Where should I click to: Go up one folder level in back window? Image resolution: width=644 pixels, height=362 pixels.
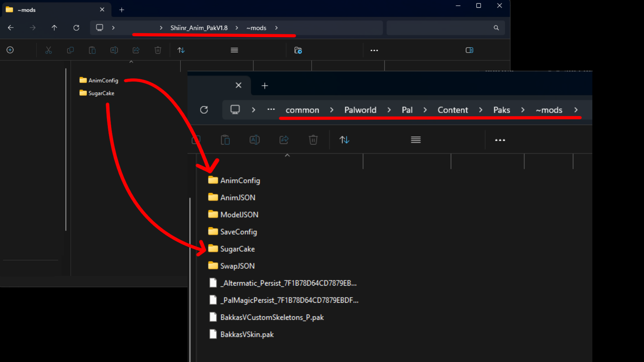pos(54,28)
